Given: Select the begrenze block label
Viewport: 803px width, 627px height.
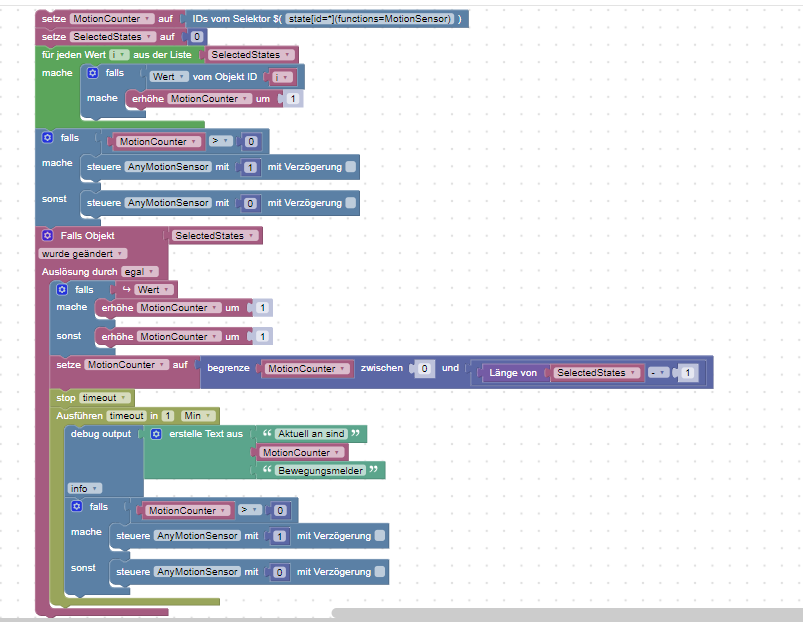Looking at the screenshot, I should click(228, 368).
